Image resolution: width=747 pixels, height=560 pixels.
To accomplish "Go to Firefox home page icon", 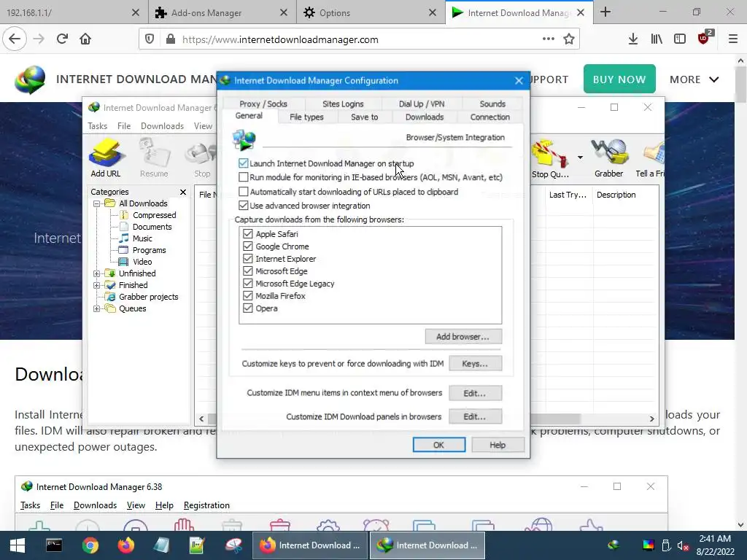I will (x=85, y=39).
